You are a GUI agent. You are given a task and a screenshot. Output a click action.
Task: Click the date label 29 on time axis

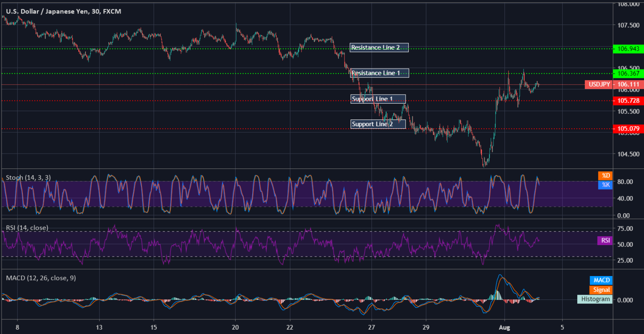click(x=426, y=328)
